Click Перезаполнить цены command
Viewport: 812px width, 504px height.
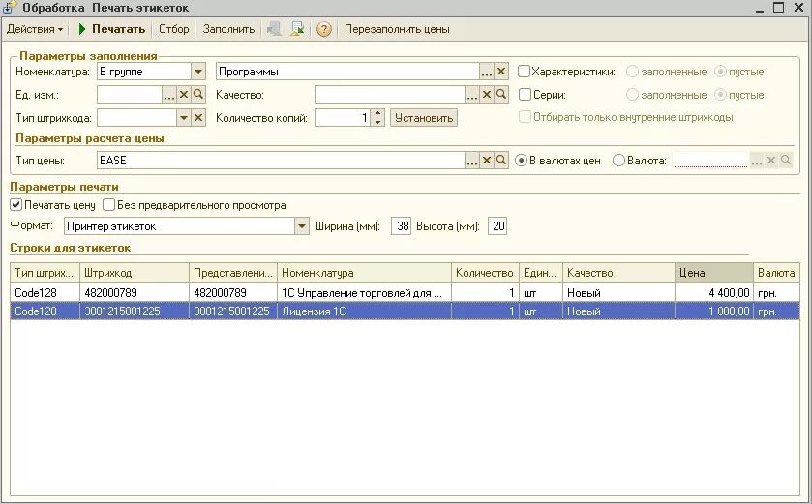[397, 29]
